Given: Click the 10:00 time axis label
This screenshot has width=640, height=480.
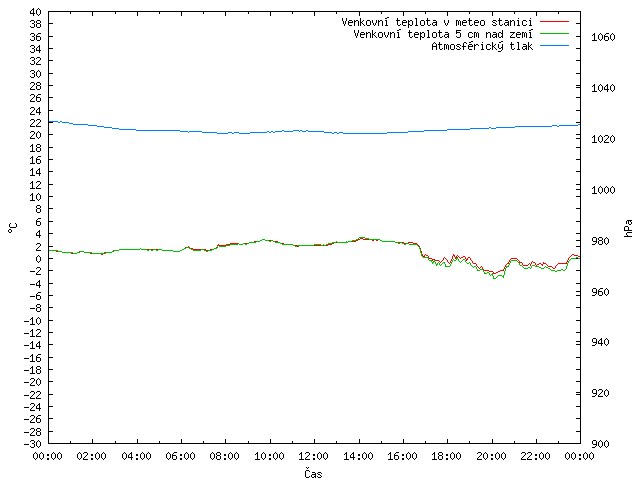Looking at the screenshot, I should [x=269, y=456].
